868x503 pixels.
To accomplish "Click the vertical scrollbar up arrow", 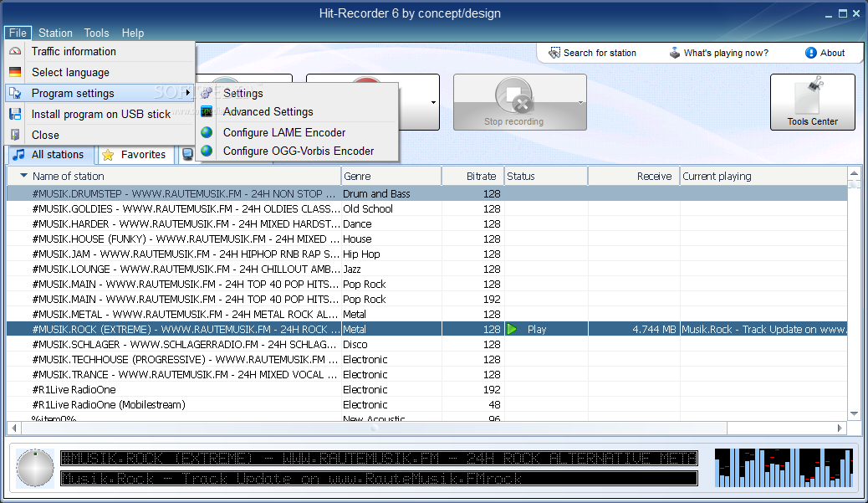I will click(854, 173).
